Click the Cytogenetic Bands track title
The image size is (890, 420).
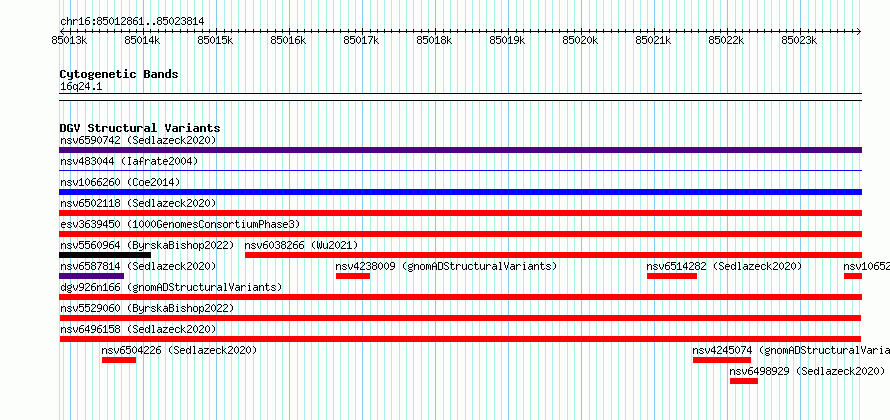pos(119,74)
